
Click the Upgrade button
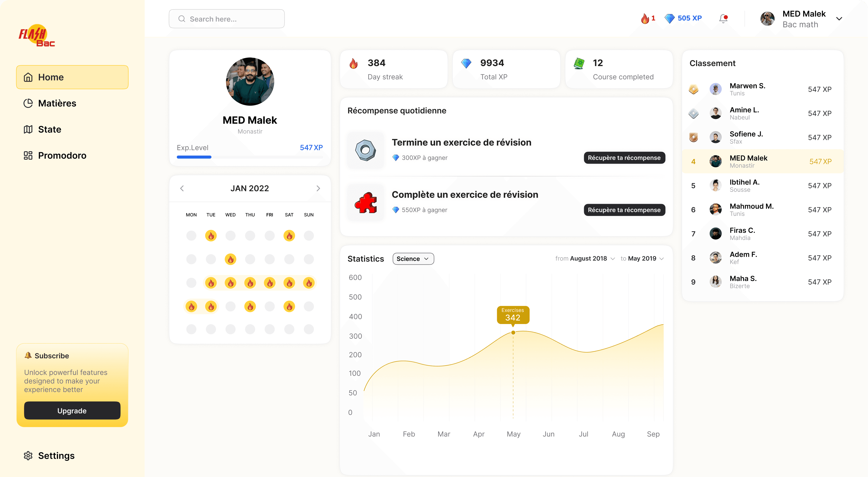coord(72,411)
